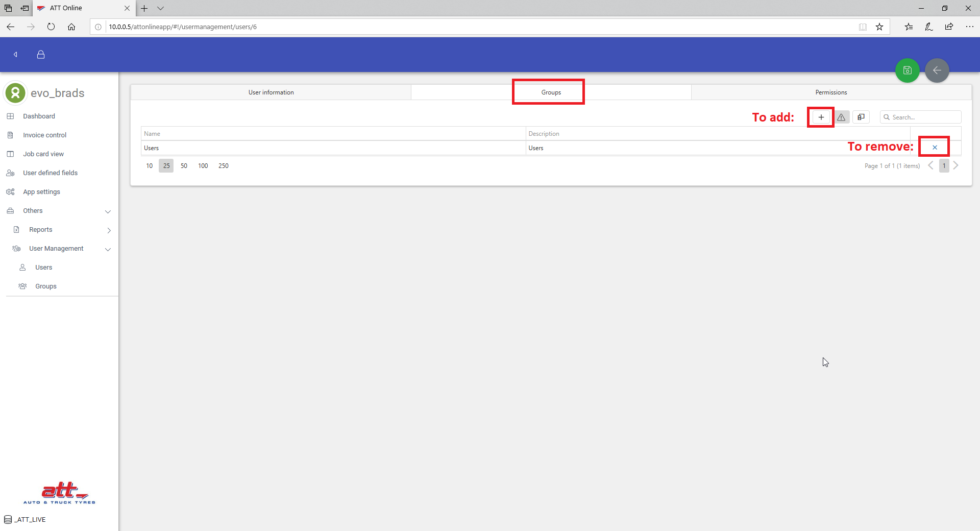Add a group with the plus icon

tap(821, 117)
